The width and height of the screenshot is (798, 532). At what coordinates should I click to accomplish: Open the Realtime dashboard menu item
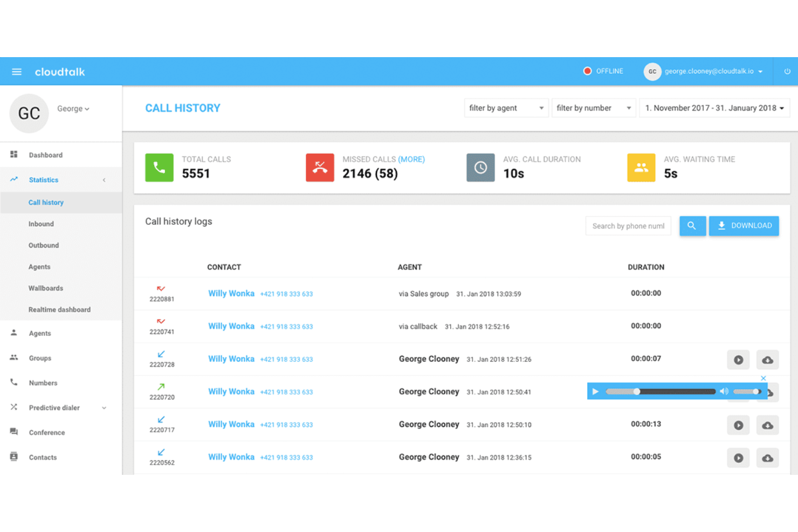point(59,309)
